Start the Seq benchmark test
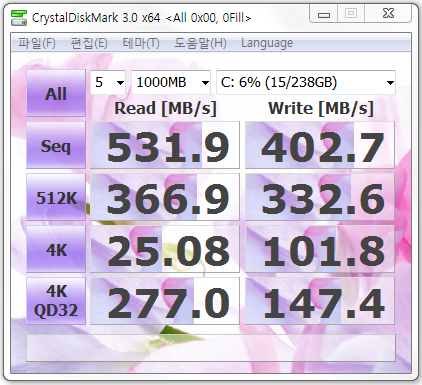422x385 pixels. click(56, 145)
